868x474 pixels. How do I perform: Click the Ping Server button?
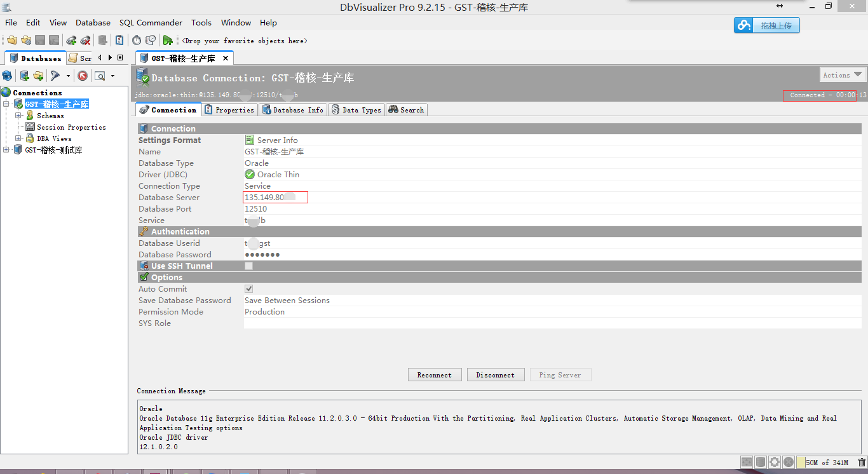[x=560, y=375]
